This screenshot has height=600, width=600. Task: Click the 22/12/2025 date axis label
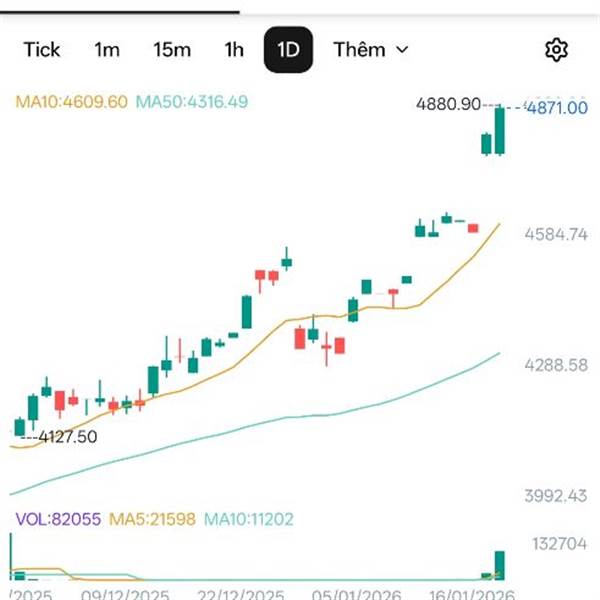click(241, 593)
